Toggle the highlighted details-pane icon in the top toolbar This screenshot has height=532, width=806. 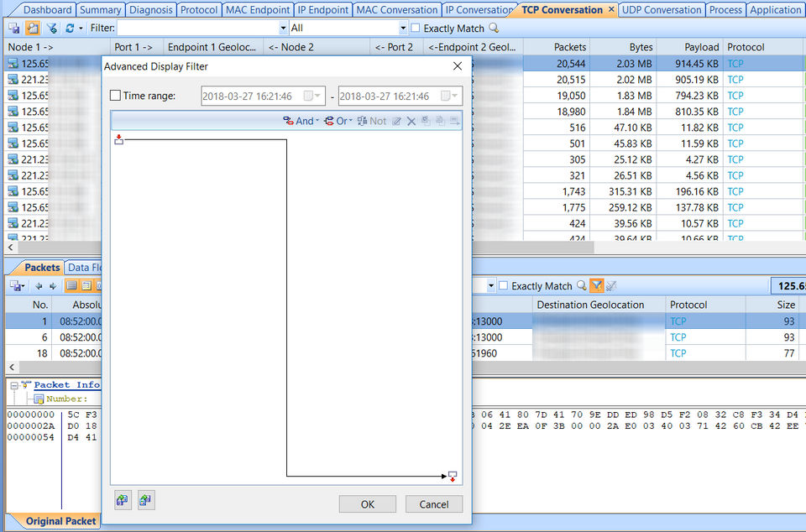click(x=33, y=29)
